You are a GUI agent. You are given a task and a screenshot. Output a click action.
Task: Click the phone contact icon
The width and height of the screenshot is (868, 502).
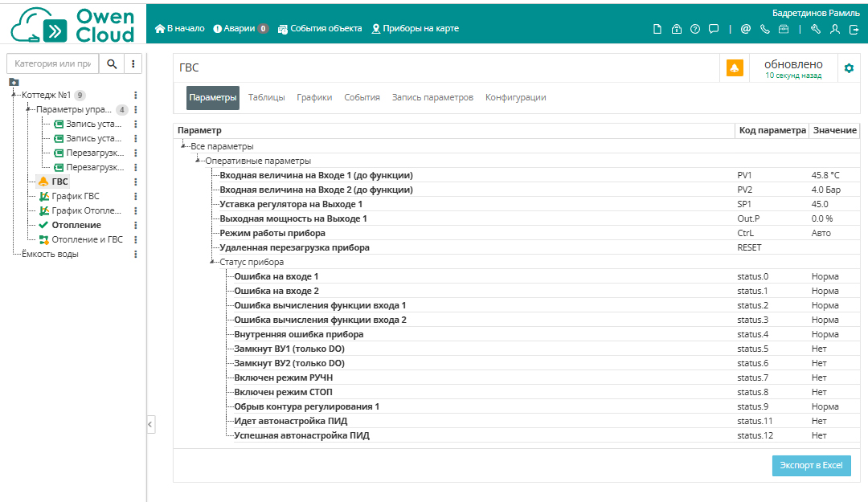(x=764, y=29)
